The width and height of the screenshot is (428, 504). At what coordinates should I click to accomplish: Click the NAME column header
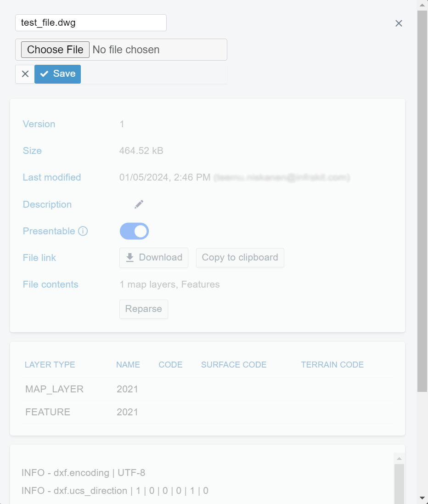click(128, 365)
